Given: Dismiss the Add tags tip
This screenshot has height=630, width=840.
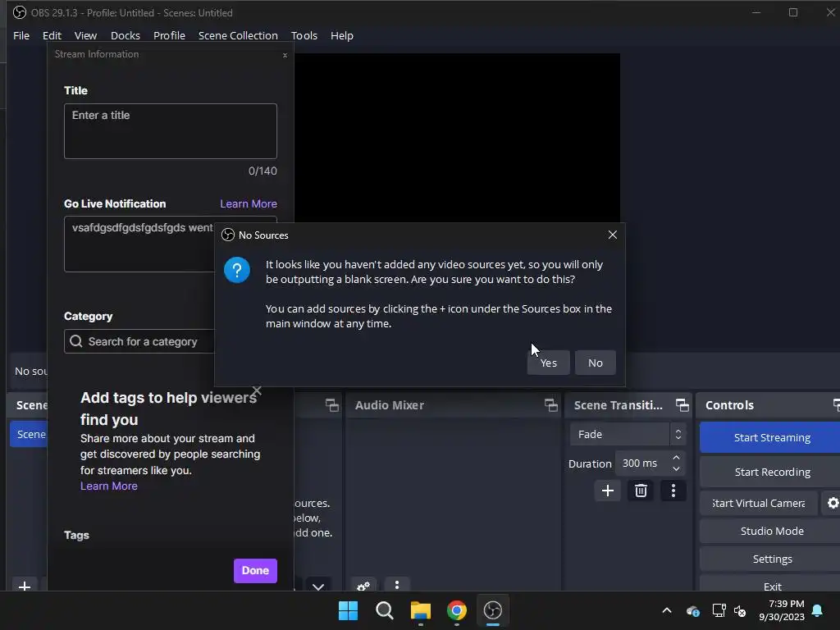Looking at the screenshot, I should (x=257, y=390).
